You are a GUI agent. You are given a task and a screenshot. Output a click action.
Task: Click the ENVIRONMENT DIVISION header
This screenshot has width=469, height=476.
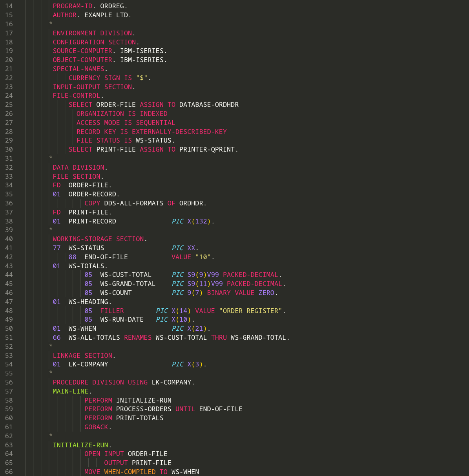point(92,33)
